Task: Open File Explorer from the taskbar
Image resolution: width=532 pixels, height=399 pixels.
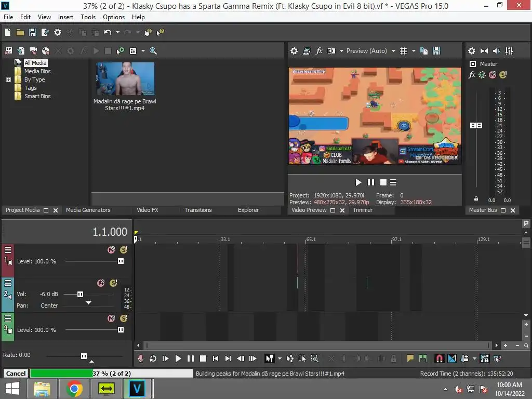Action: (x=42, y=389)
